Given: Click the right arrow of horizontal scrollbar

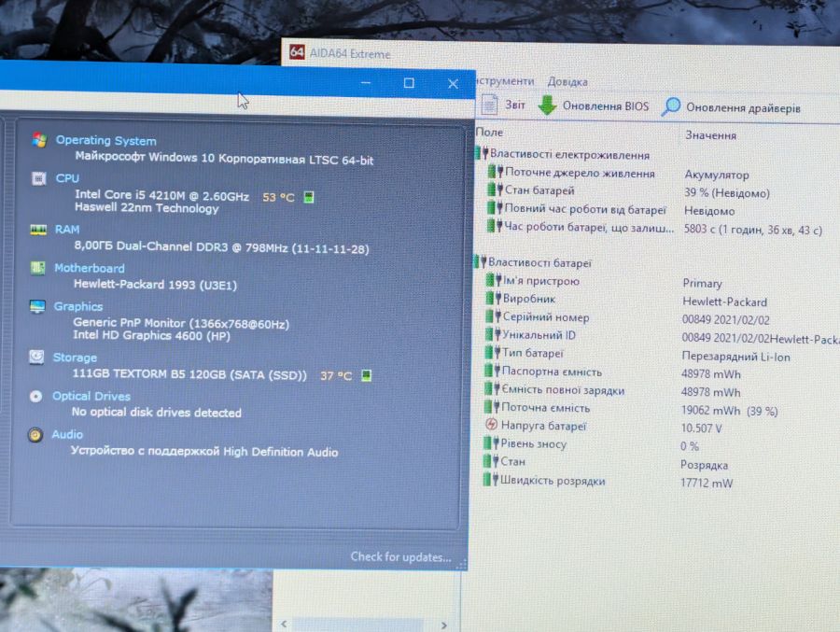Looking at the screenshot, I should tap(443, 625).
